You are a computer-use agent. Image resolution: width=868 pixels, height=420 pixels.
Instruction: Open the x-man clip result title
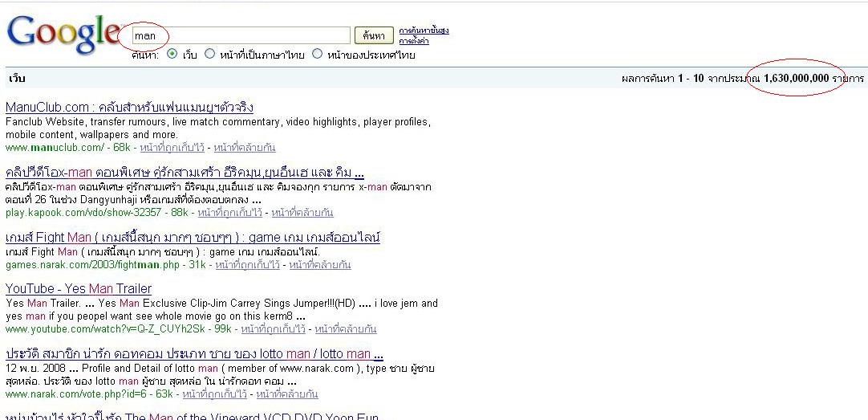pos(185,173)
